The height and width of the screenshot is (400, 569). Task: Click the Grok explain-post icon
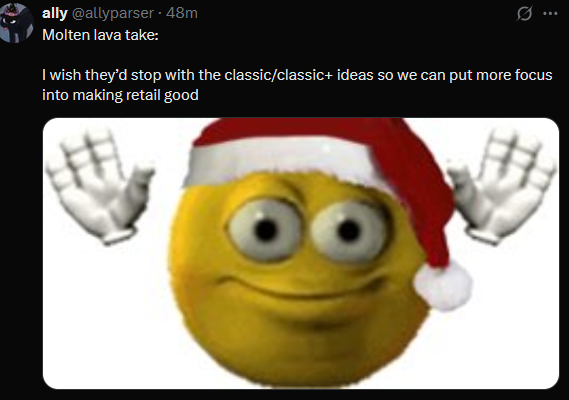pyautogui.click(x=524, y=14)
